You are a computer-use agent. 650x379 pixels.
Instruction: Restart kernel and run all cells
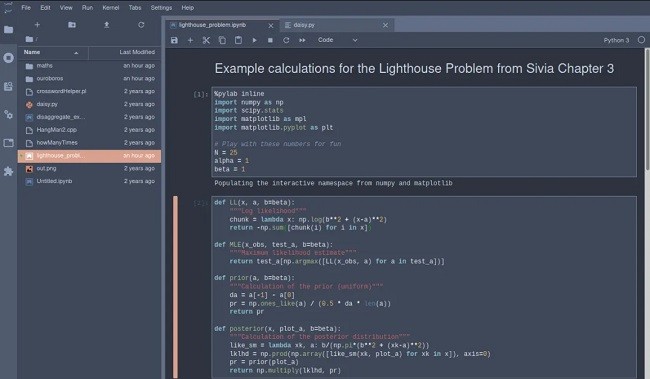[x=302, y=40]
